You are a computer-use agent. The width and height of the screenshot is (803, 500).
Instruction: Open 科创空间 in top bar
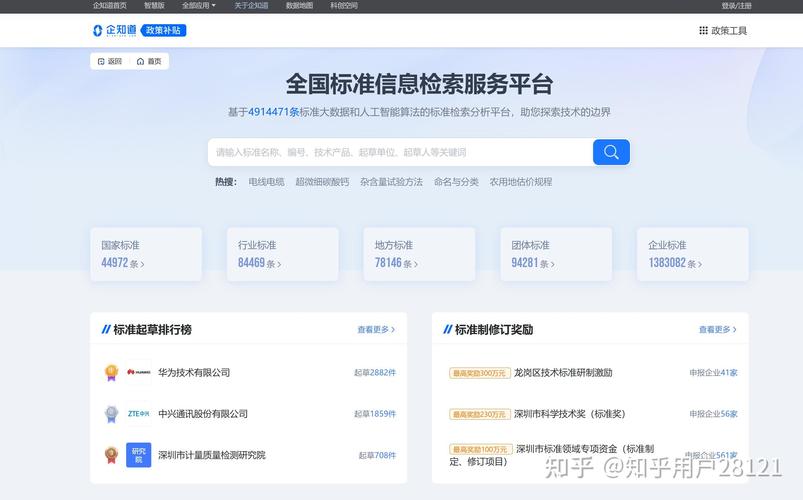(344, 6)
